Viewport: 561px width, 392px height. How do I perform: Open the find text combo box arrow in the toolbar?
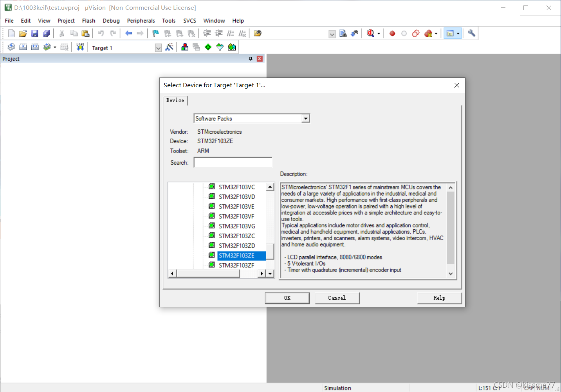tap(332, 34)
